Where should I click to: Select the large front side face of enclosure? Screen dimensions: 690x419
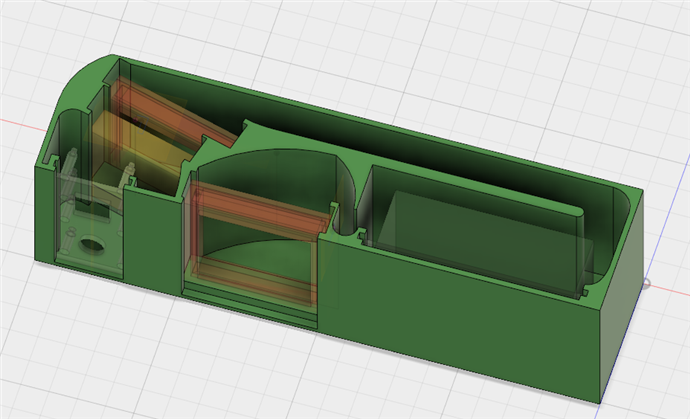coord(458,317)
